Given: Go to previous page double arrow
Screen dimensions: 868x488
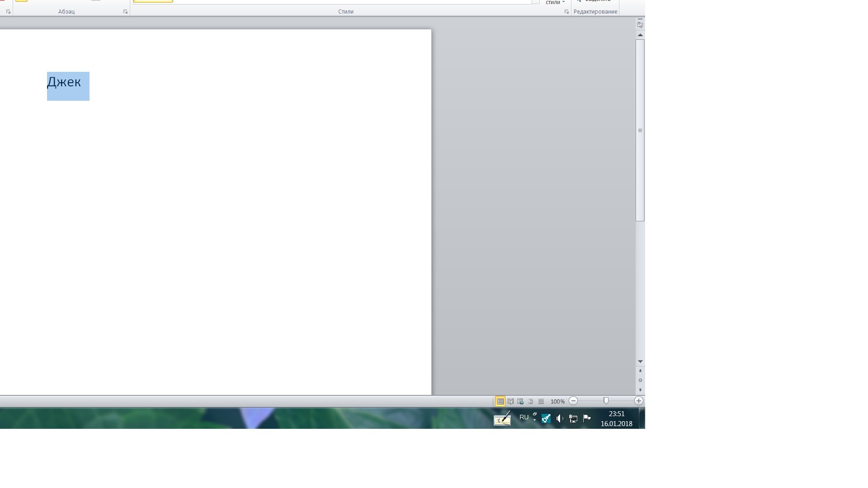Looking at the screenshot, I should pos(640,371).
